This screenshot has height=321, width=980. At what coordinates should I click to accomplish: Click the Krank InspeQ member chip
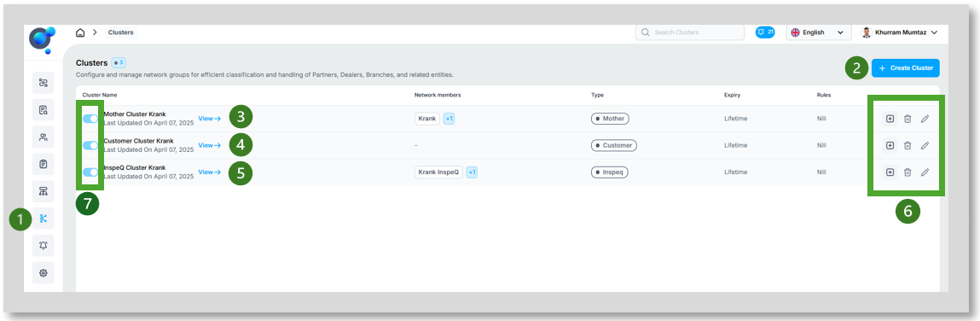tap(438, 172)
